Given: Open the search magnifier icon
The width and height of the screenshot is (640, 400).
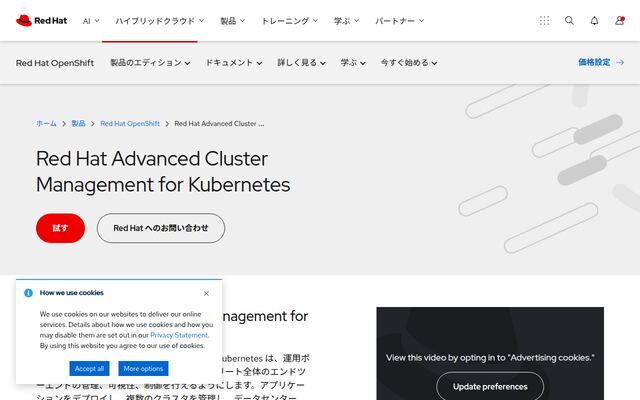Looking at the screenshot, I should 569,20.
